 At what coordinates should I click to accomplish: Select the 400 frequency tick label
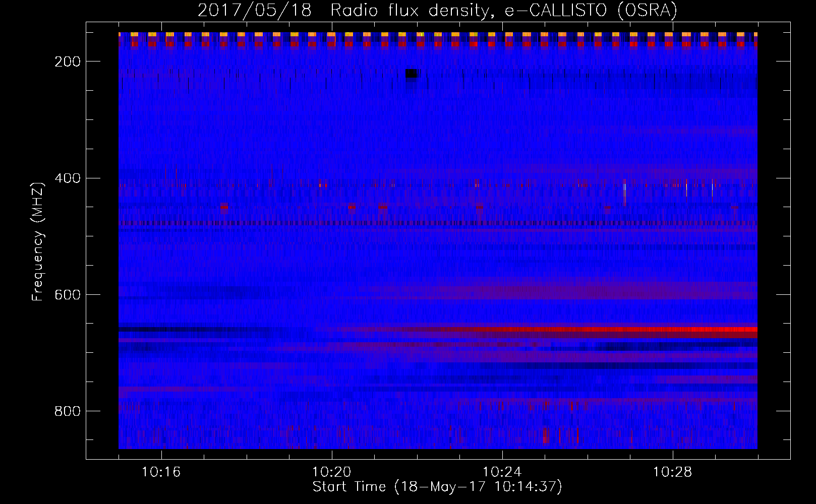pyautogui.click(x=68, y=178)
